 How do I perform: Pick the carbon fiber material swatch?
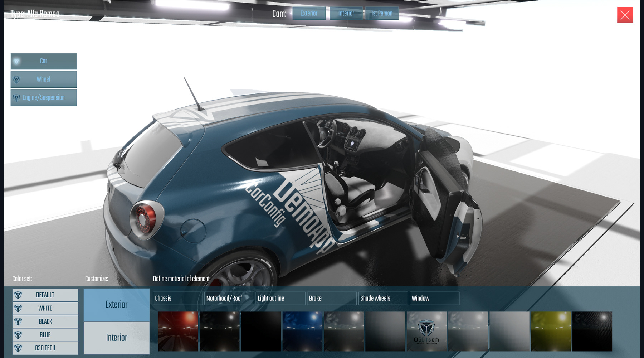pyautogui.click(x=592, y=331)
